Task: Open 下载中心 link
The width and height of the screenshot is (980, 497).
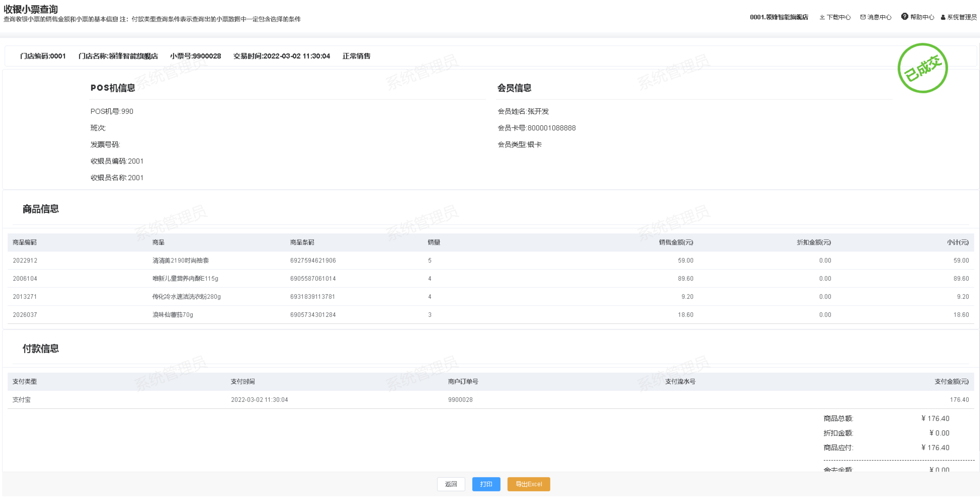Action: (x=838, y=17)
